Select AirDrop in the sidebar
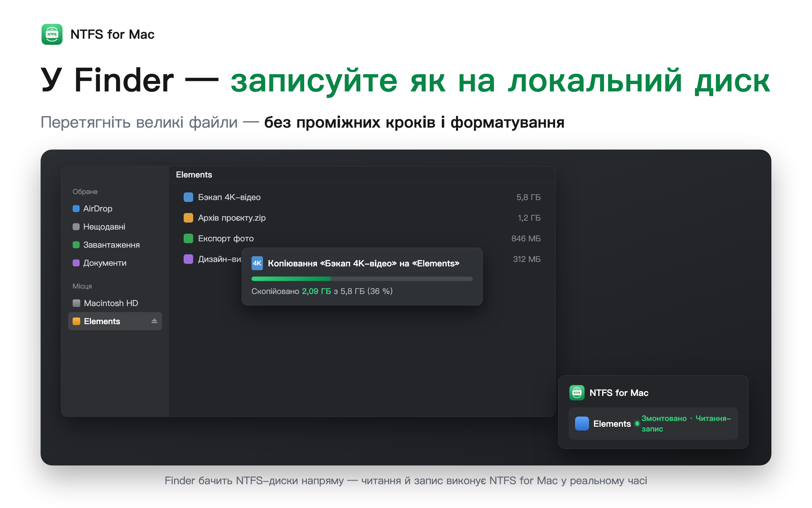This screenshot has height=508, width=812. [115, 209]
